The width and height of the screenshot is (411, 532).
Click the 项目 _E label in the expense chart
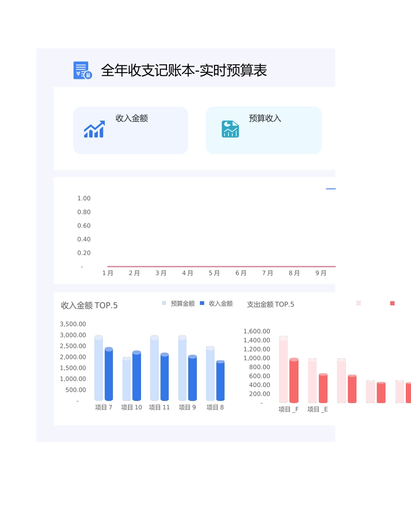(x=317, y=409)
